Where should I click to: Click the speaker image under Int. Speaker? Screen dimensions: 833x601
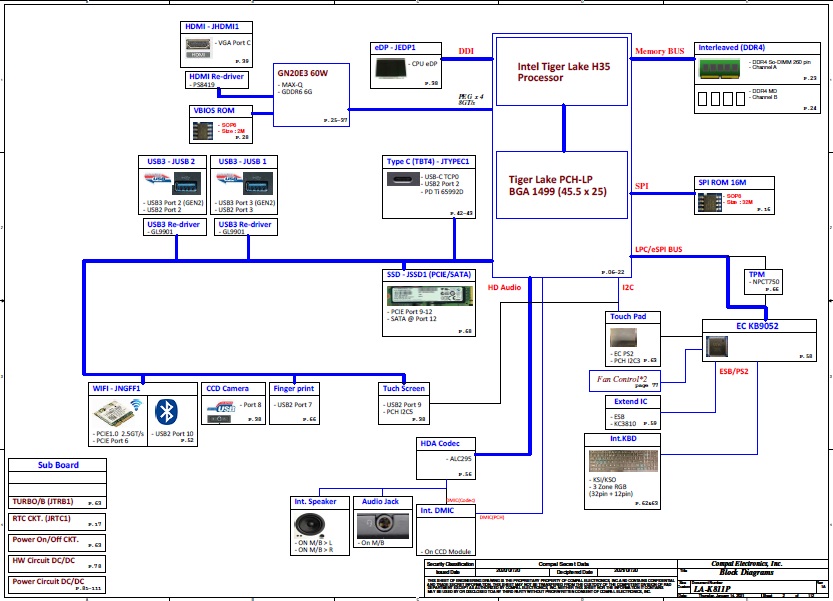tap(310, 525)
